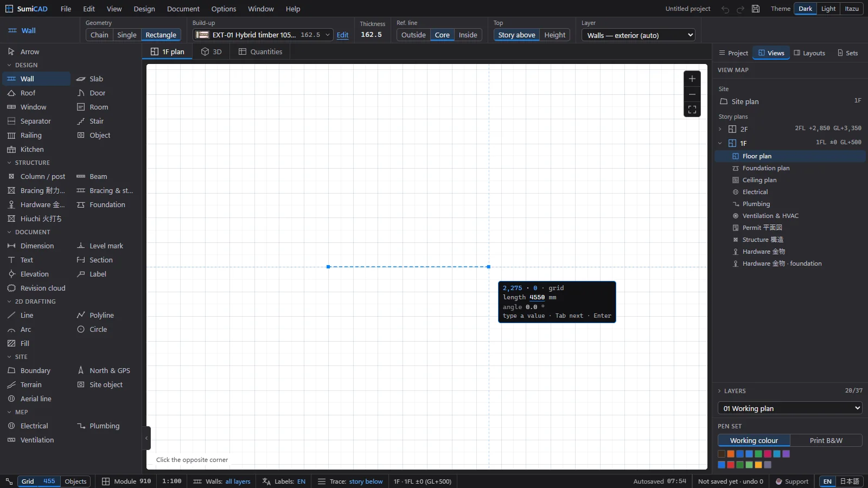The height and width of the screenshot is (488, 868).
Task: Click the fit-to-screen view icon
Action: [692, 110]
